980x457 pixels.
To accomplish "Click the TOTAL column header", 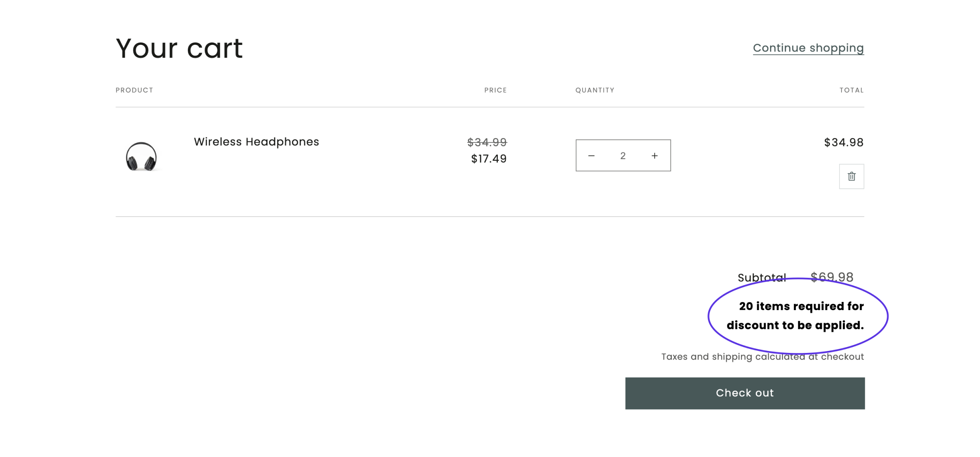I will tap(851, 90).
